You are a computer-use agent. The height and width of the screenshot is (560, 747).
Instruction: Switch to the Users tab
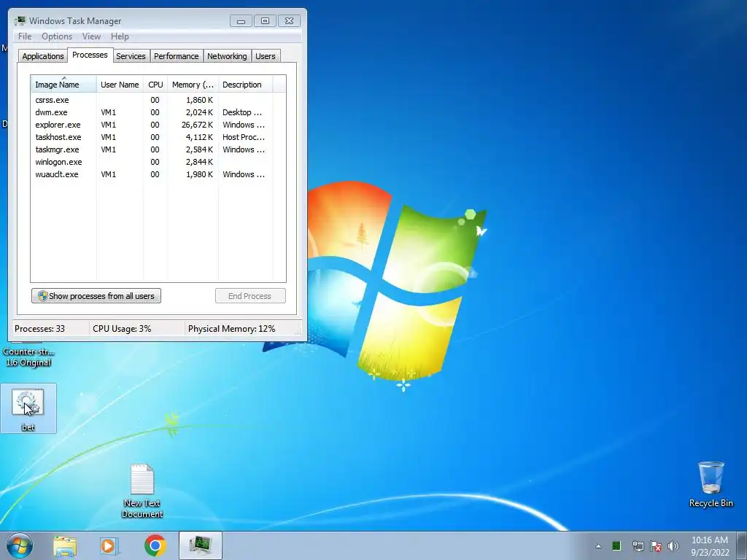(x=265, y=55)
